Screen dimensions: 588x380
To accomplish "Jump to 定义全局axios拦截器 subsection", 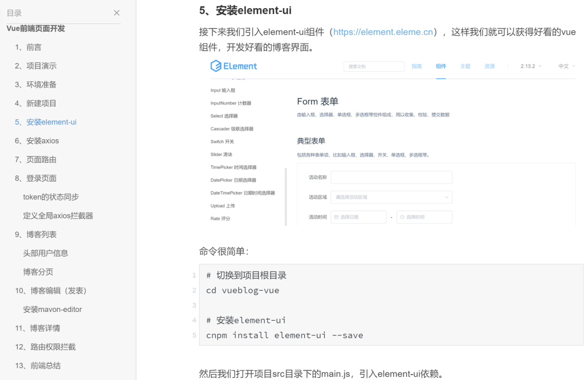I will click(58, 216).
